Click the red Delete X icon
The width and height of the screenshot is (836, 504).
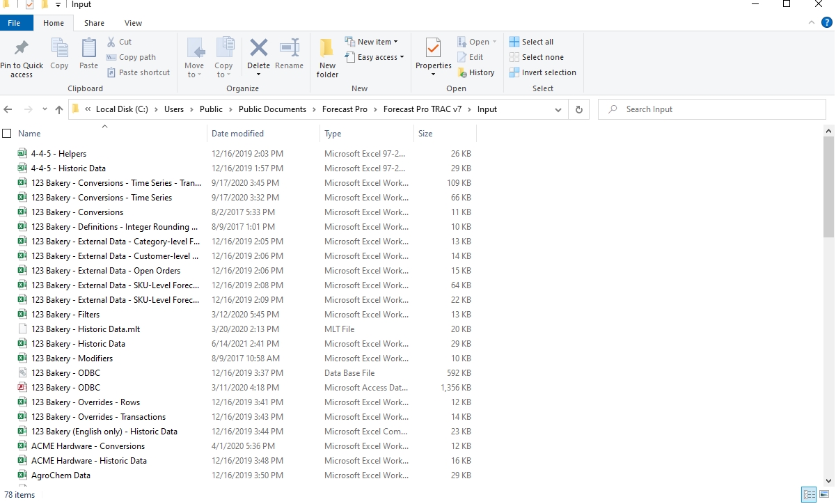coord(259,47)
